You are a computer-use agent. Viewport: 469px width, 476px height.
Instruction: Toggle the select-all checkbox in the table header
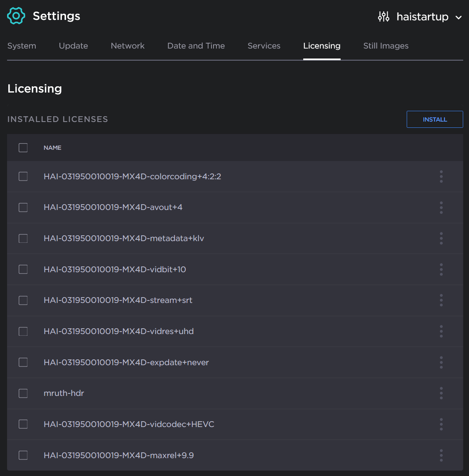[23, 147]
